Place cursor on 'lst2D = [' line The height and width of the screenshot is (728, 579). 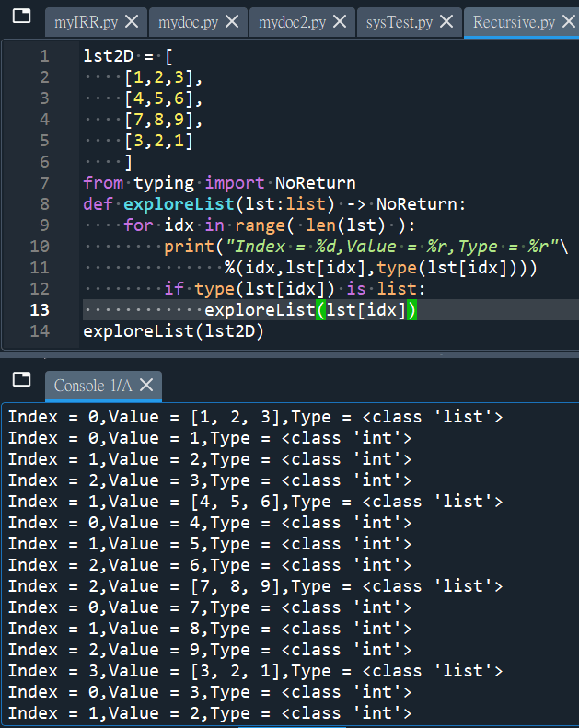pos(128,56)
